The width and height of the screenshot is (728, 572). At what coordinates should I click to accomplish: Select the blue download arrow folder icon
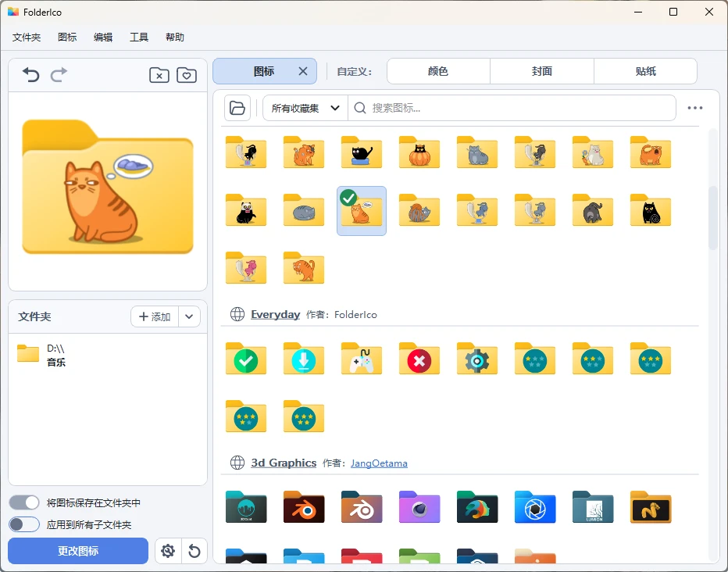(x=304, y=359)
